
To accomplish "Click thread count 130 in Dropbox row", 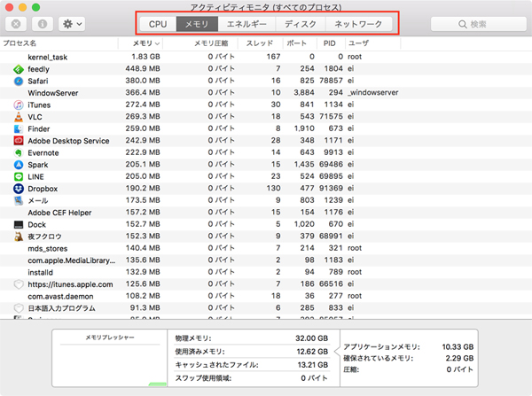I will (x=273, y=188).
